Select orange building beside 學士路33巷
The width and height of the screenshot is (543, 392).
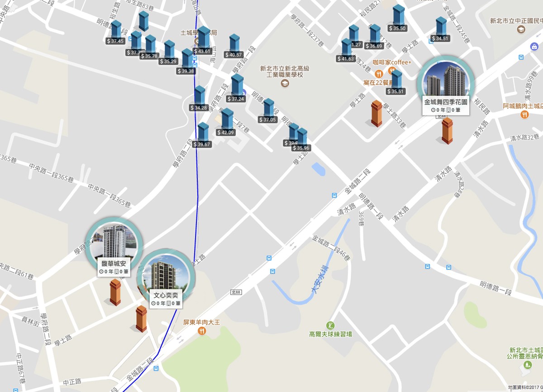pyautogui.click(x=376, y=113)
